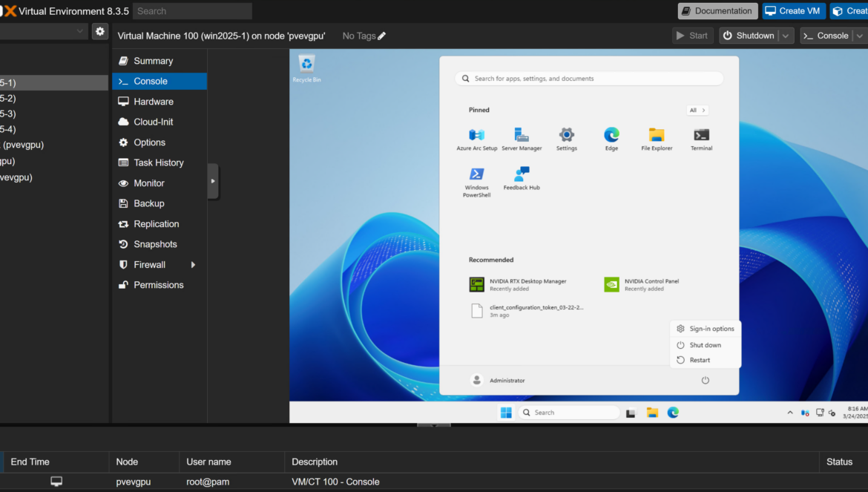Choose Restart from power menu

pyautogui.click(x=706, y=361)
